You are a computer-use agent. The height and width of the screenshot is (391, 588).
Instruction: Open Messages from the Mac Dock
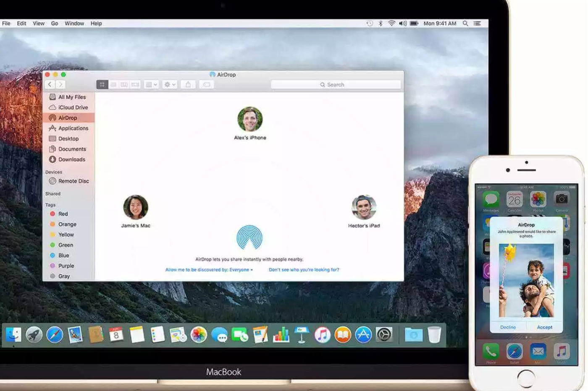point(219,335)
